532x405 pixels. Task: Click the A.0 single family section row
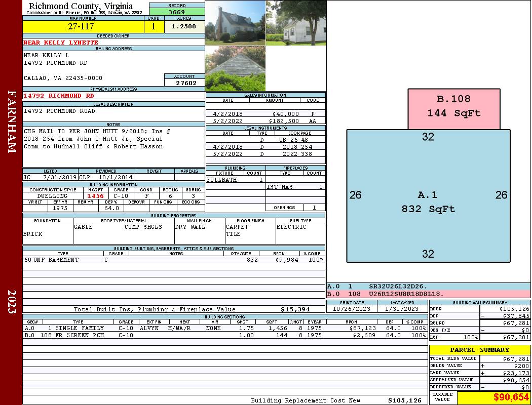click(x=225, y=328)
